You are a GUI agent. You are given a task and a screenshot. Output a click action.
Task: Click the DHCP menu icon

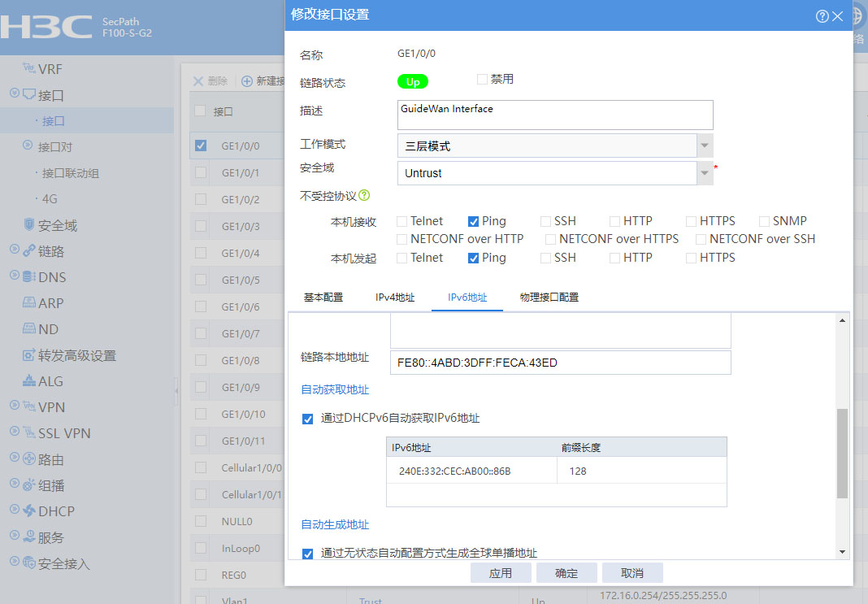28,511
